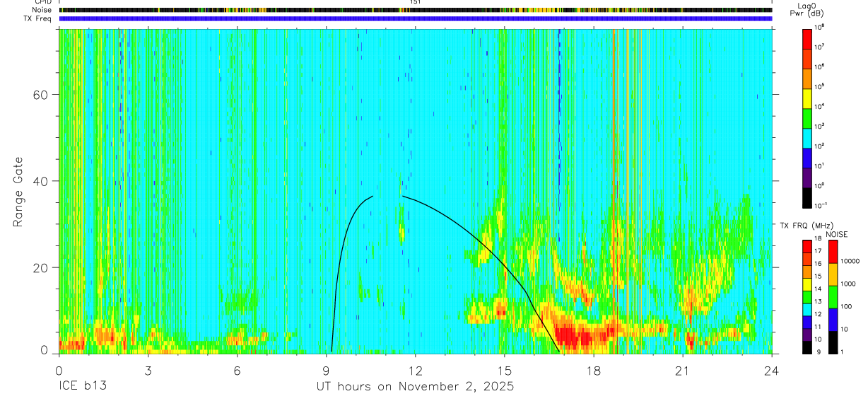
Task: Click the x-axis tick label '12'
Action: pos(415,370)
